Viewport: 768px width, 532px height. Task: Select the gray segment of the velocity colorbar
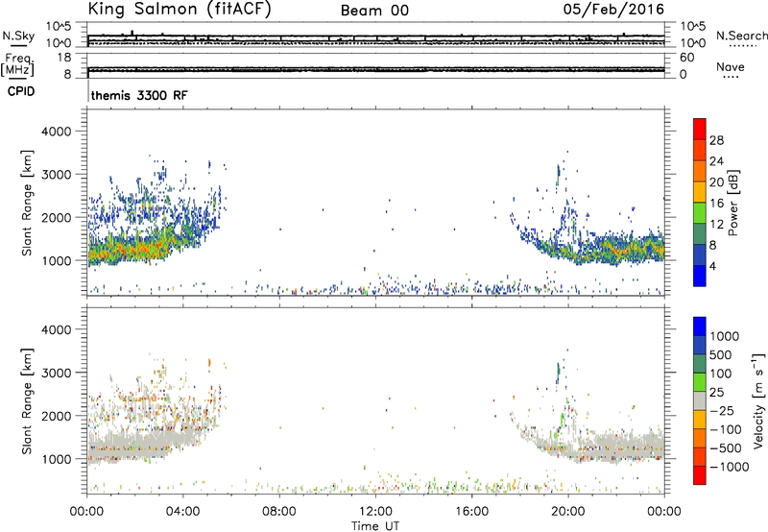[x=700, y=400]
